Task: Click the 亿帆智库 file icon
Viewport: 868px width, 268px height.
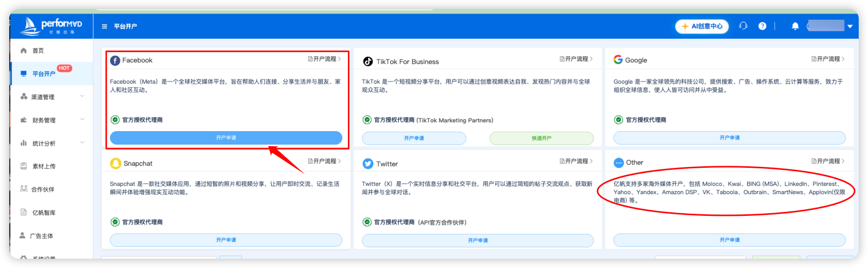Action: click(x=23, y=212)
